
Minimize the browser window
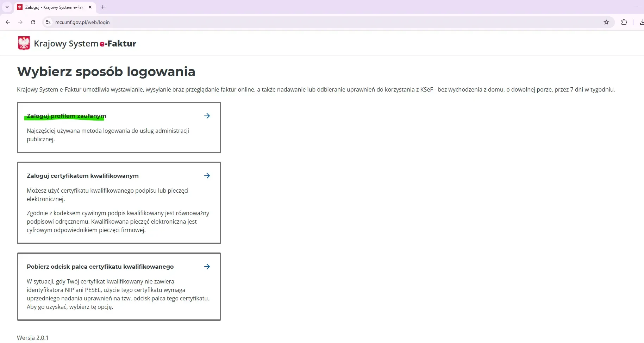click(x=636, y=7)
